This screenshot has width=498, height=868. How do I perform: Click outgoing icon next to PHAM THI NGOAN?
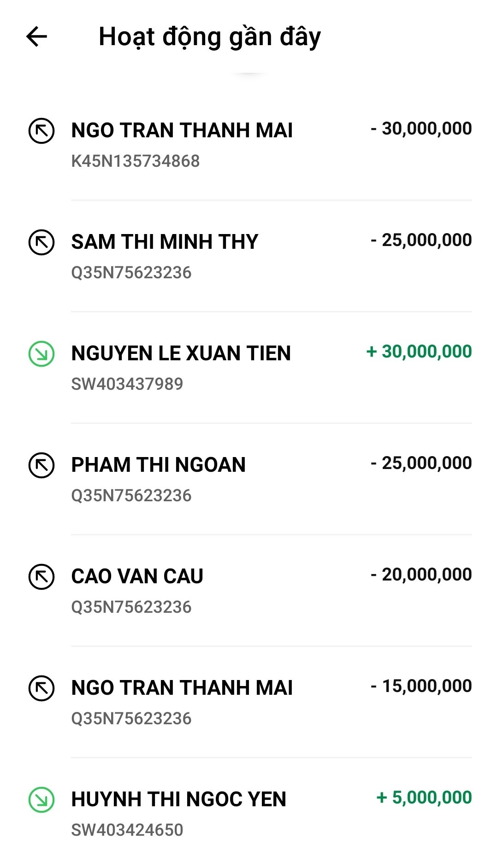(x=41, y=465)
